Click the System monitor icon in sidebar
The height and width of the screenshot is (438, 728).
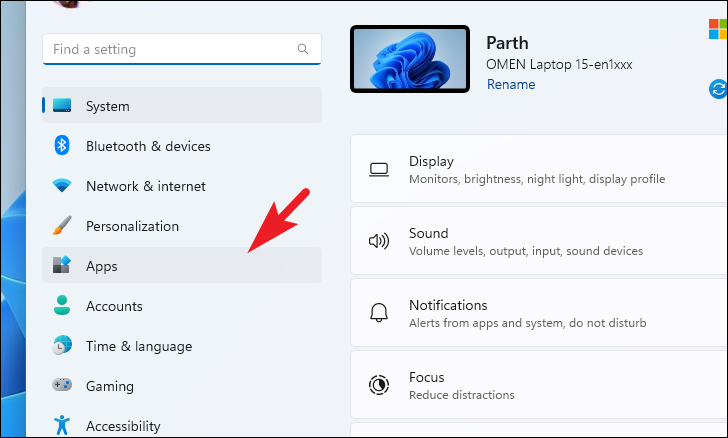(x=62, y=105)
